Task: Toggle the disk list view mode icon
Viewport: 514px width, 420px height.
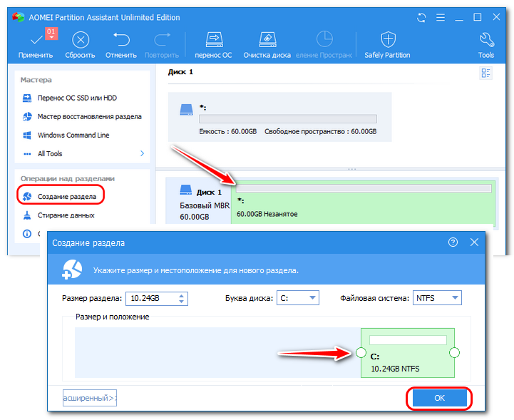Action: 485,73
